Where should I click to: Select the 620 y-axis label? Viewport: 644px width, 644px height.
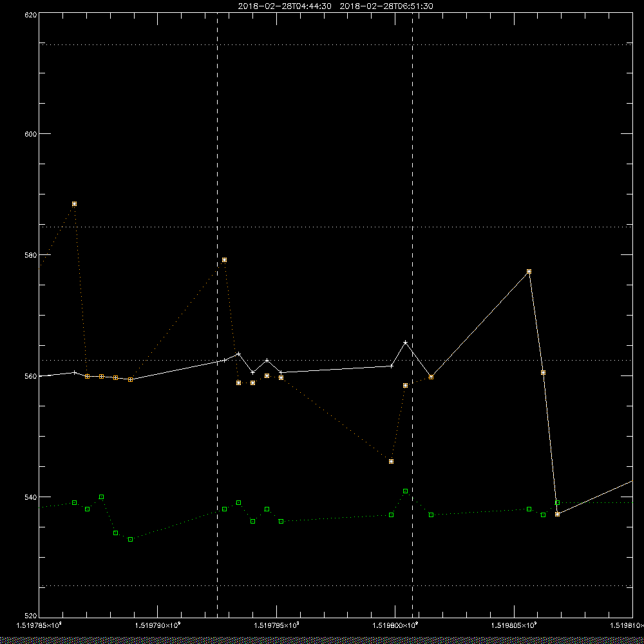click(x=31, y=14)
